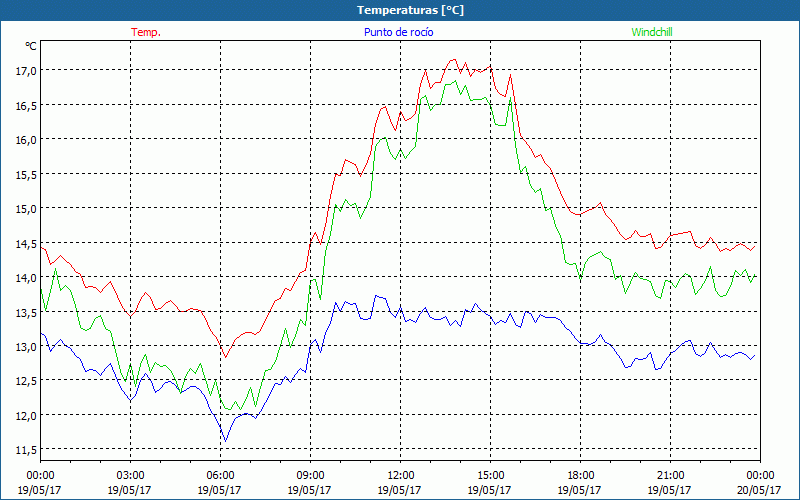The image size is (800, 500).
Task: Click the '13,0' y-axis value
Action: pos(26,346)
